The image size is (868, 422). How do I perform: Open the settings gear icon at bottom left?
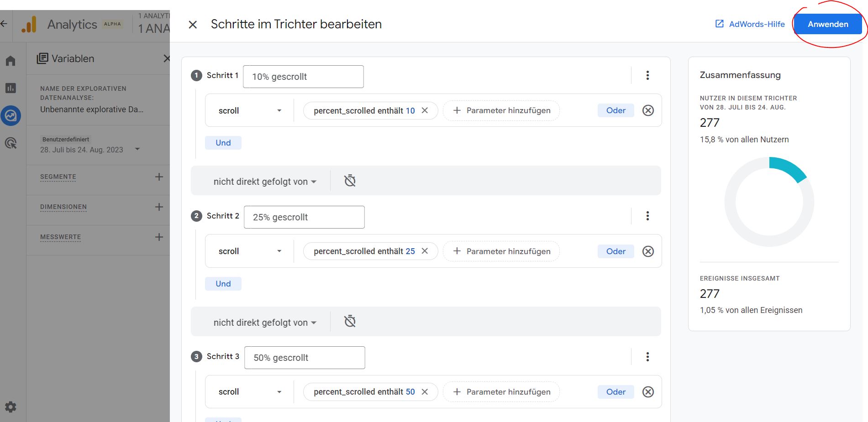coord(11,406)
